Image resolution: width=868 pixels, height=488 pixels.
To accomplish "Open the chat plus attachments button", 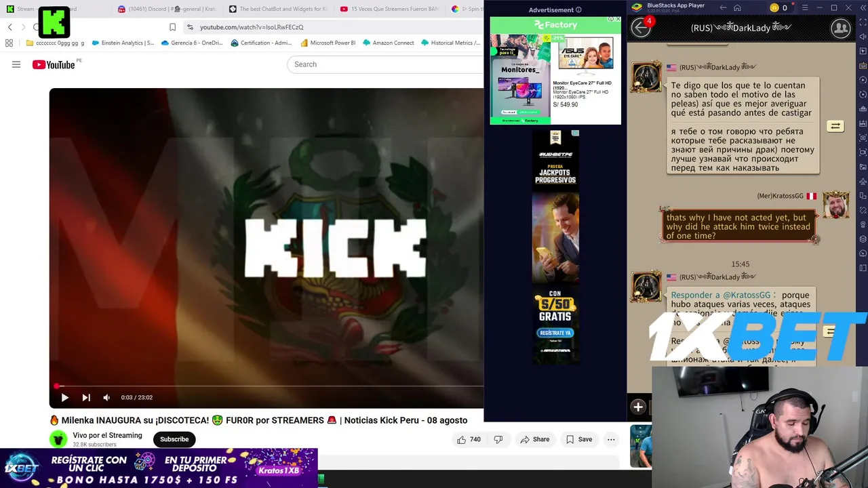I will pos(638,407).
